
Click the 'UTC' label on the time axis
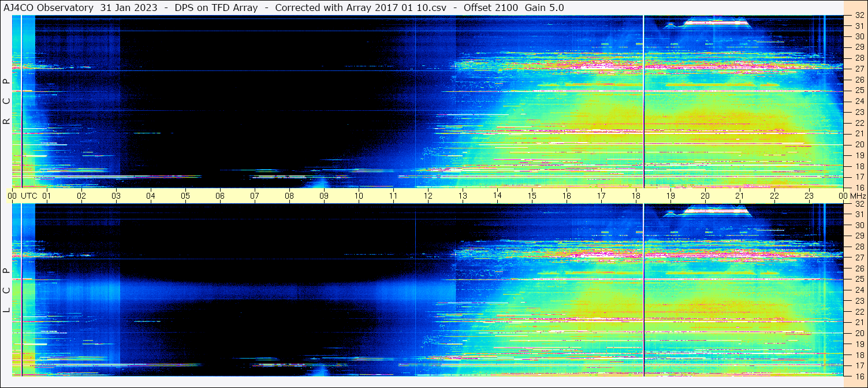[29, 196]
